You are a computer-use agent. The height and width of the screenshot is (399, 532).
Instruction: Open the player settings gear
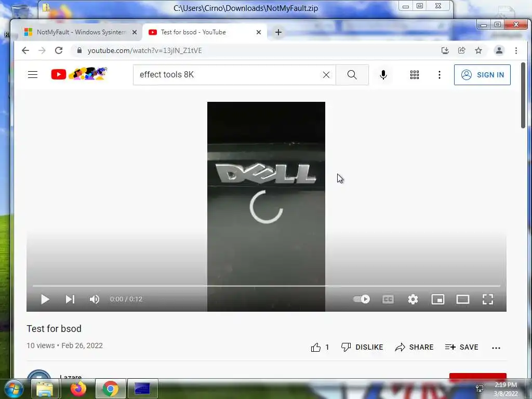pos(413,299)
